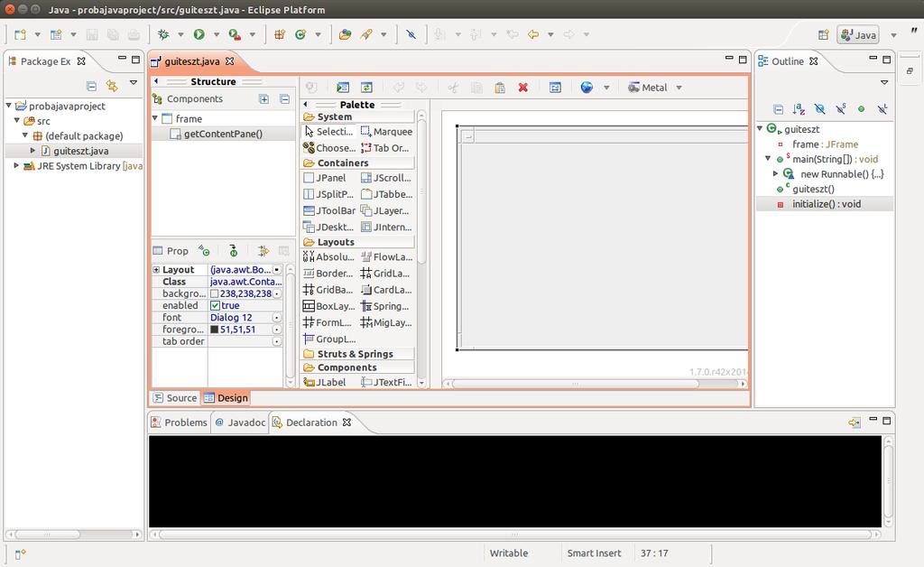Select the JLabel component in palette
Viewport: 924px width, 567px height.
click(325, 382)
